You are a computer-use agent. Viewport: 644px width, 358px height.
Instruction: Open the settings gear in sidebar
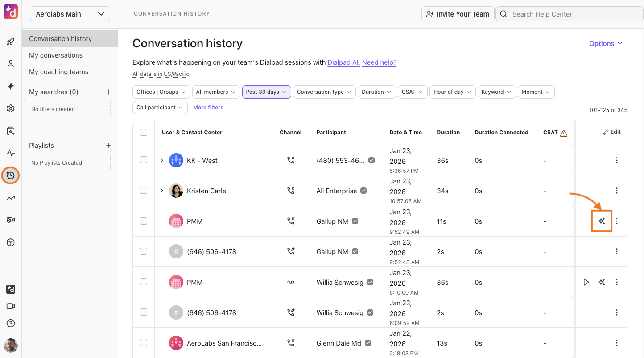(11, 108)
